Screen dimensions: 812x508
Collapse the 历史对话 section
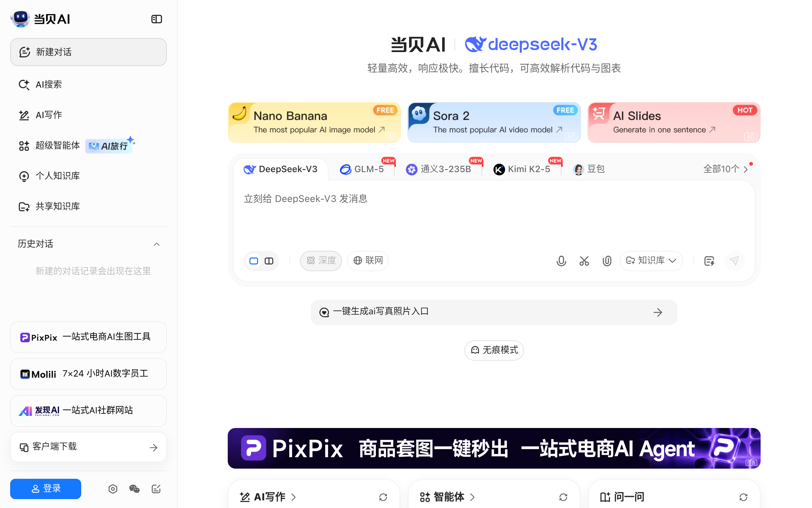(156, 244)
